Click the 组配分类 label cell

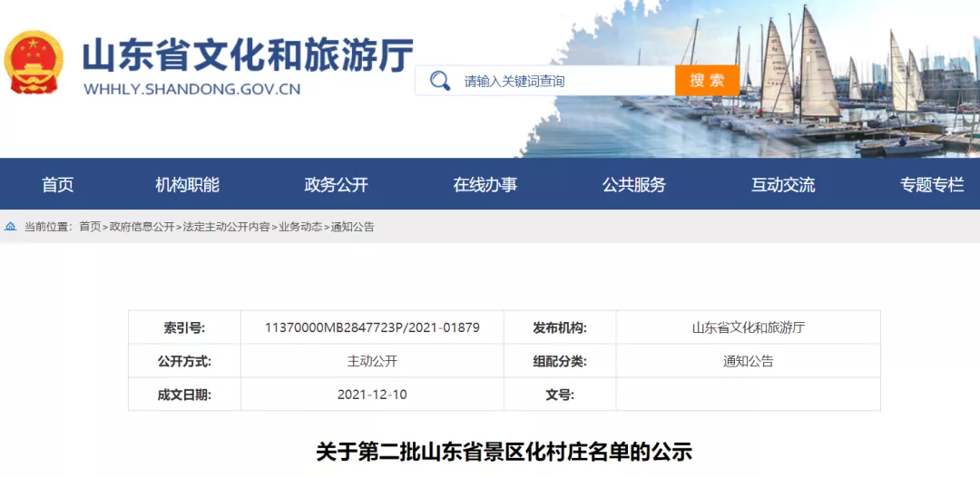point(560,361)
